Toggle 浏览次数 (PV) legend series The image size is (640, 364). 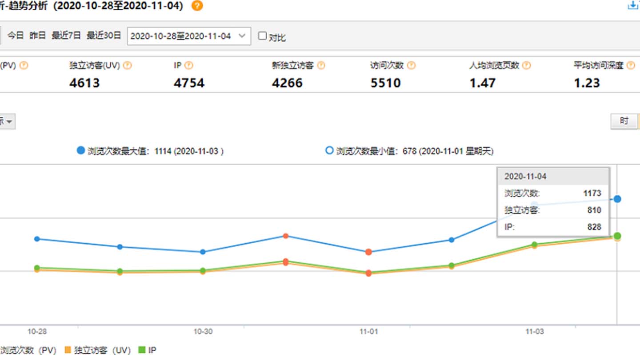(28, 350)
